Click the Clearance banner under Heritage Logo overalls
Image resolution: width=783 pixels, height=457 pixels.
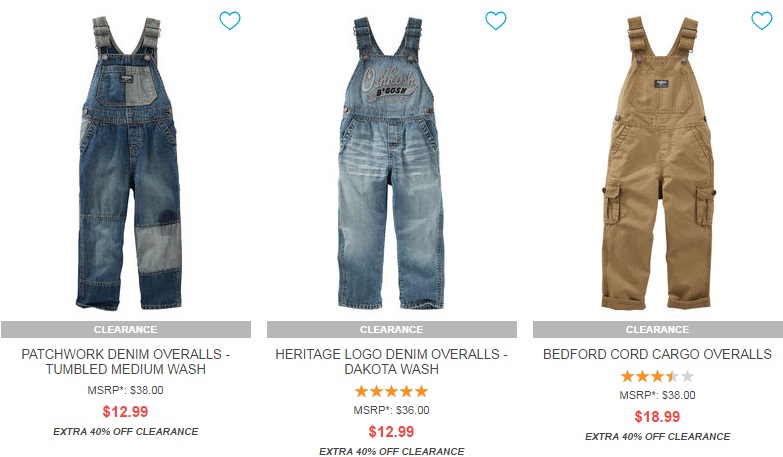coord(392,330)
